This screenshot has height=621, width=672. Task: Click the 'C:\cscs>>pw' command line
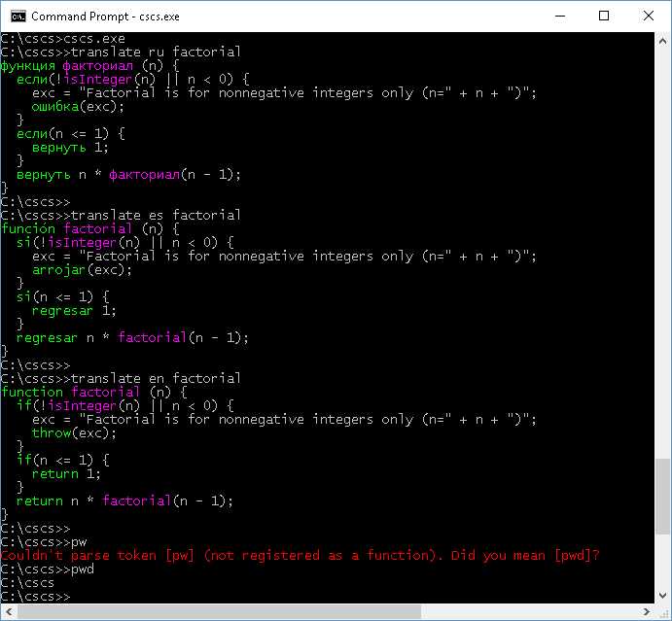[44, 542]
